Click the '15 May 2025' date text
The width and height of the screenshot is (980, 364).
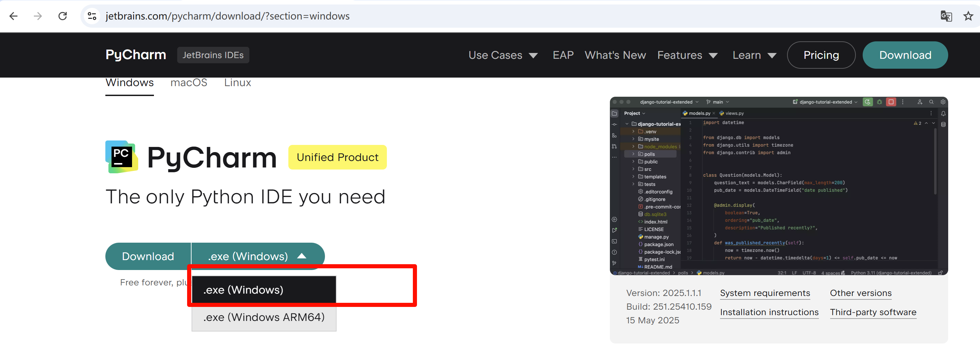point(652,321)
